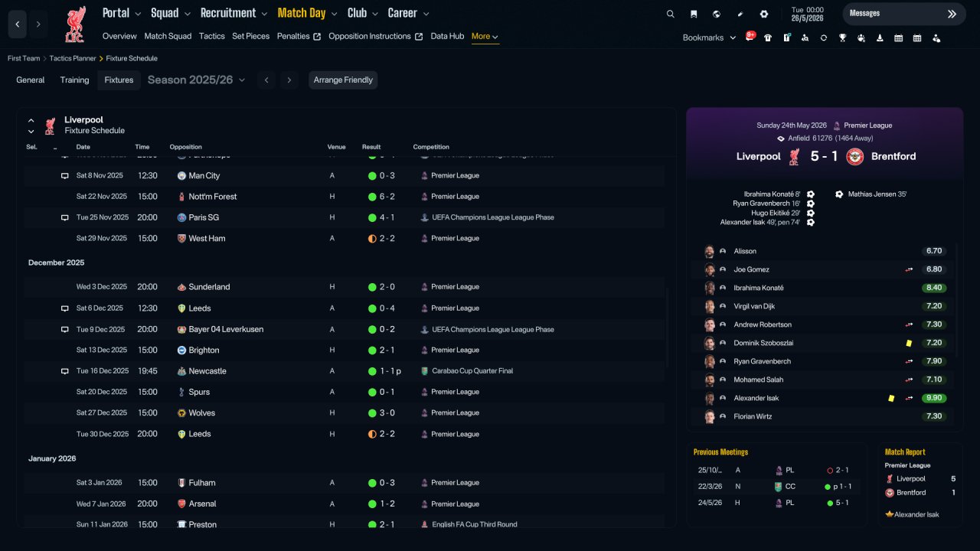Screen dimensions: 980x551
Task: Click the TV icon on Man City row
Action: (65, 175)
